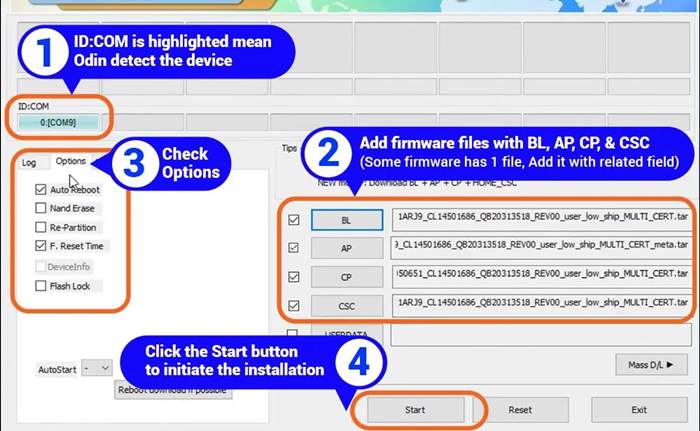Check the Flash Lock option
The width and height of the screenshot is (700, 431).
[41, 286]
